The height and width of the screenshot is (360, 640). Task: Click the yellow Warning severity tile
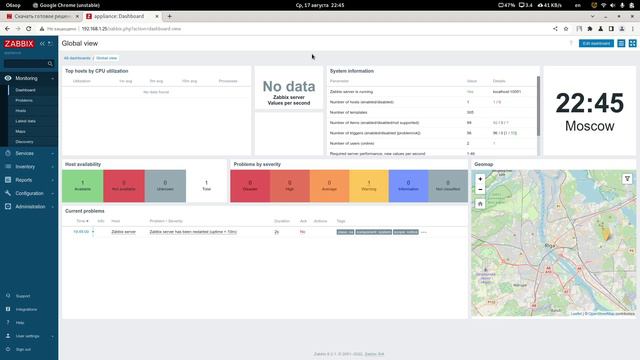(369, 186)
